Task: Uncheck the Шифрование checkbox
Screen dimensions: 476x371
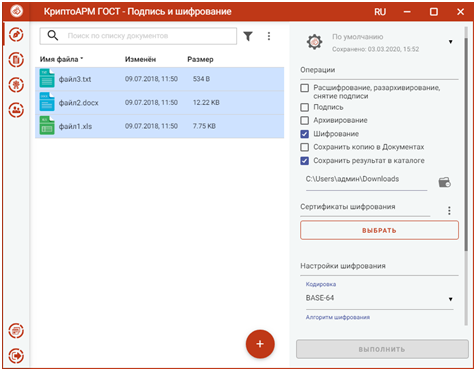Action: pos(304,134)
